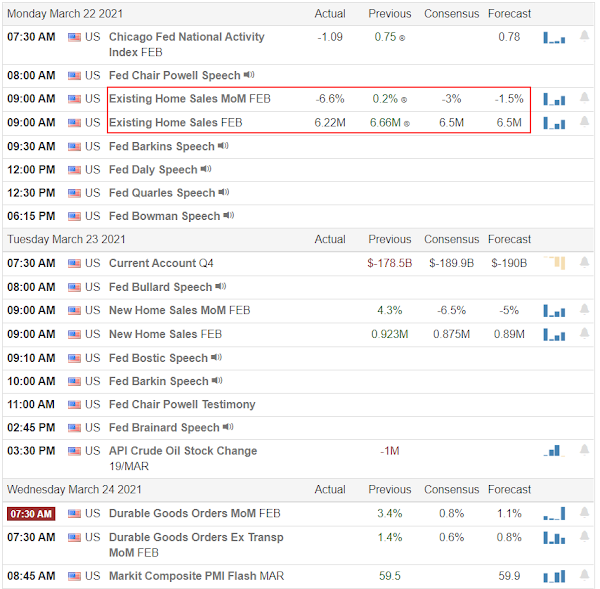
Task: Click the bell alert for Markit Composite PMI Flash MAR
Action: coord(584,575)
